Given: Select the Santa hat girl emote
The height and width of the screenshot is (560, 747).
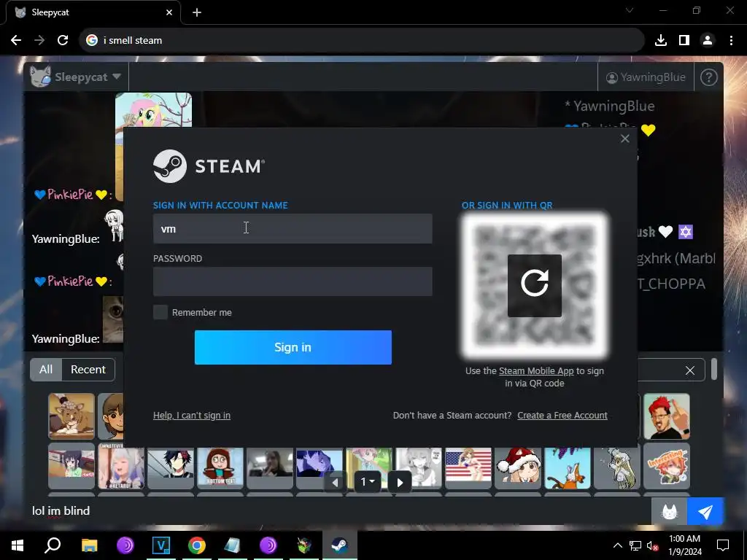Looking at the screenshot, I should 518,466.
